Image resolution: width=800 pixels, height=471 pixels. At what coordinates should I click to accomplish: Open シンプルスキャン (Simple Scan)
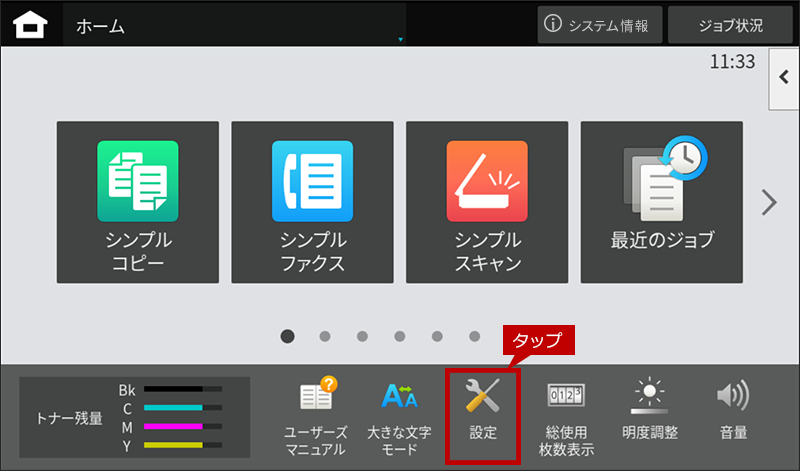point(487,202)
